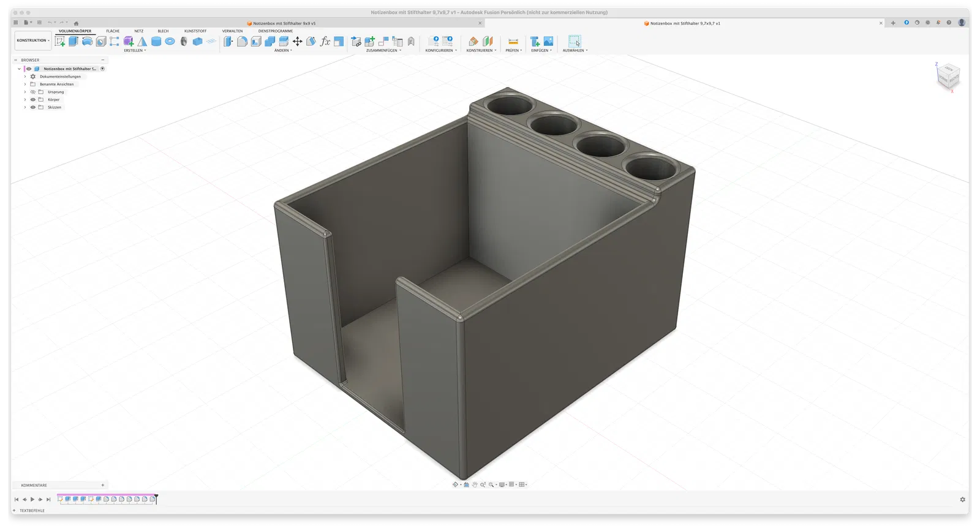The height and width of the screenshot is (528, 980).
Task: Toggle visibility of the Skizzen folder
Action: point(33,107)
